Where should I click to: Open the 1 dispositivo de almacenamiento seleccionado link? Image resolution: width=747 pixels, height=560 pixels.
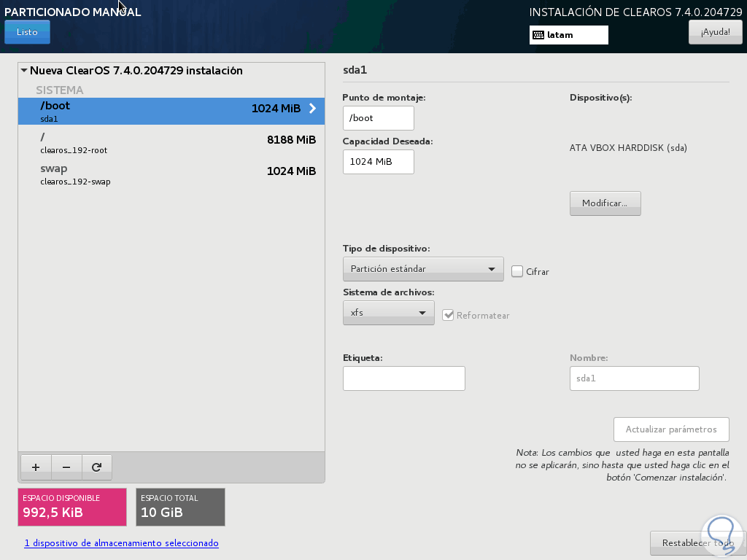click(x=122, y=542)
